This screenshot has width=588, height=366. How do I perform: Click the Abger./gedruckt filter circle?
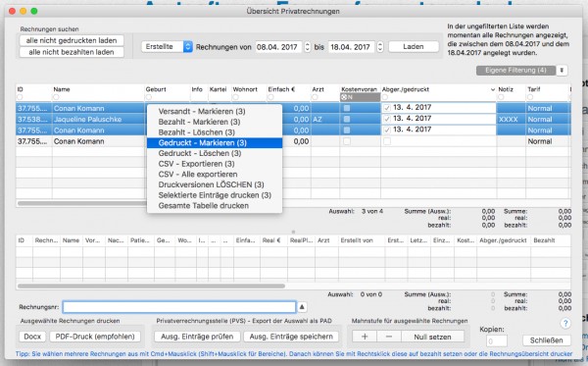[x=385, y=97]
